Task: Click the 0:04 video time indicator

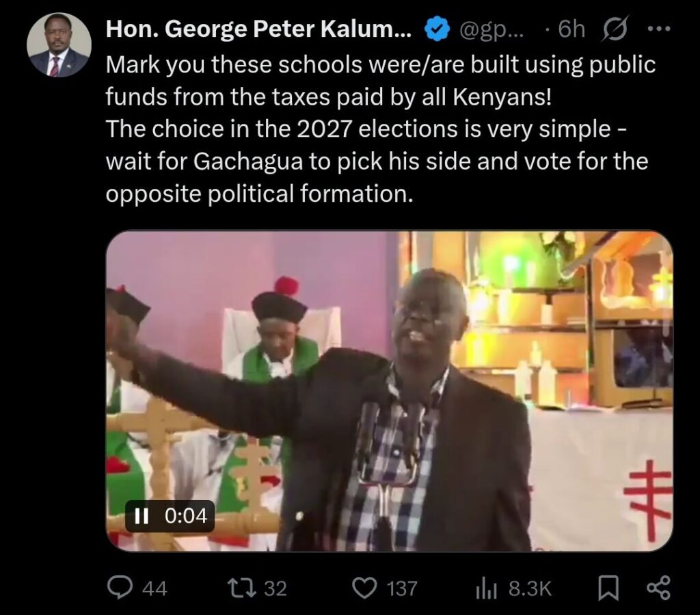Action: 186,516
